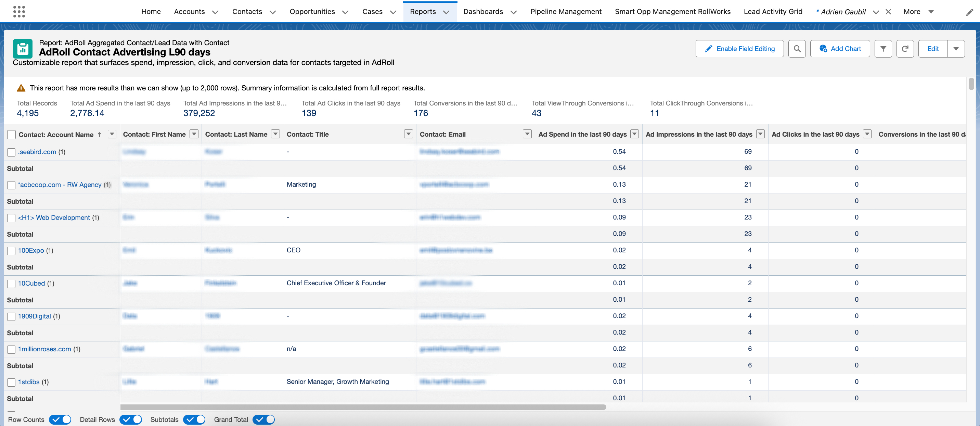Click the pencil edit navigation icon

(969, 13)
